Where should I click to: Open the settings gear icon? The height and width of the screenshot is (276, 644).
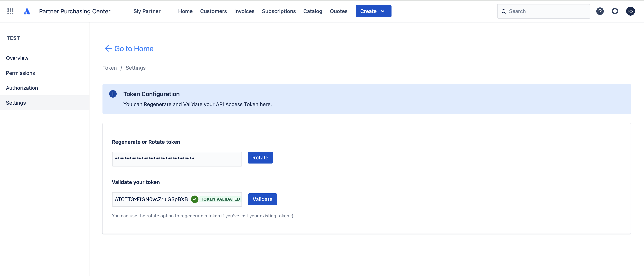(x=615, y=11)
